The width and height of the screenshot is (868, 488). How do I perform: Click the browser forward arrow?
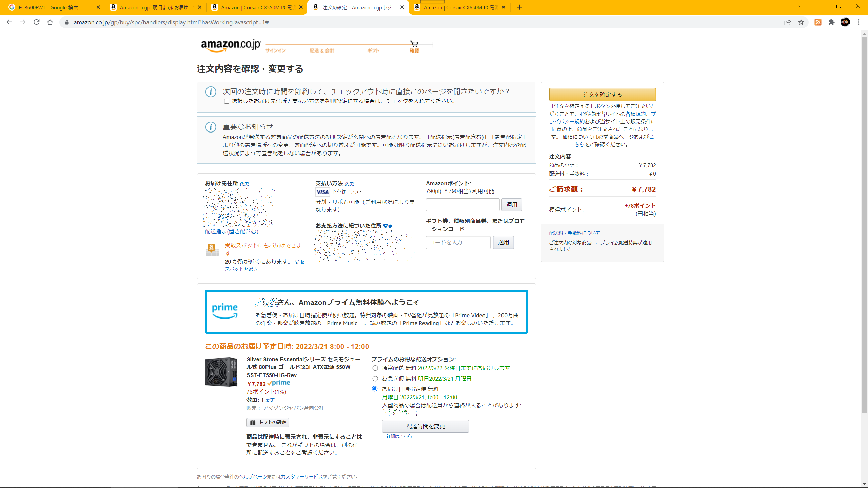tap(23, 22)
